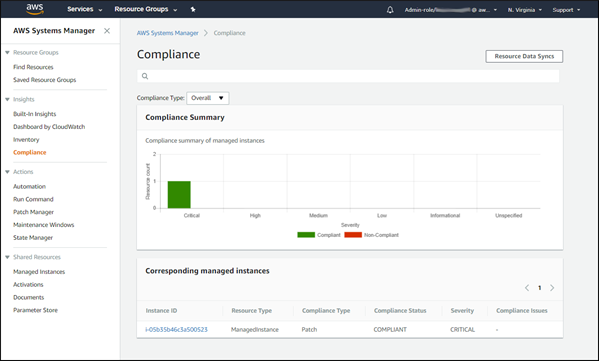Go to previous page of managed instances

point(527,288)
